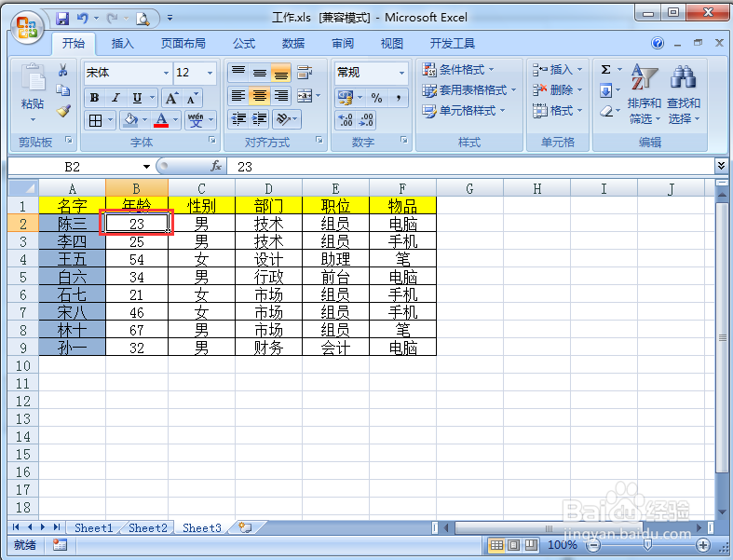
Task: Increase decimal places
Action: pyautogui.click(x=346, y=120)
